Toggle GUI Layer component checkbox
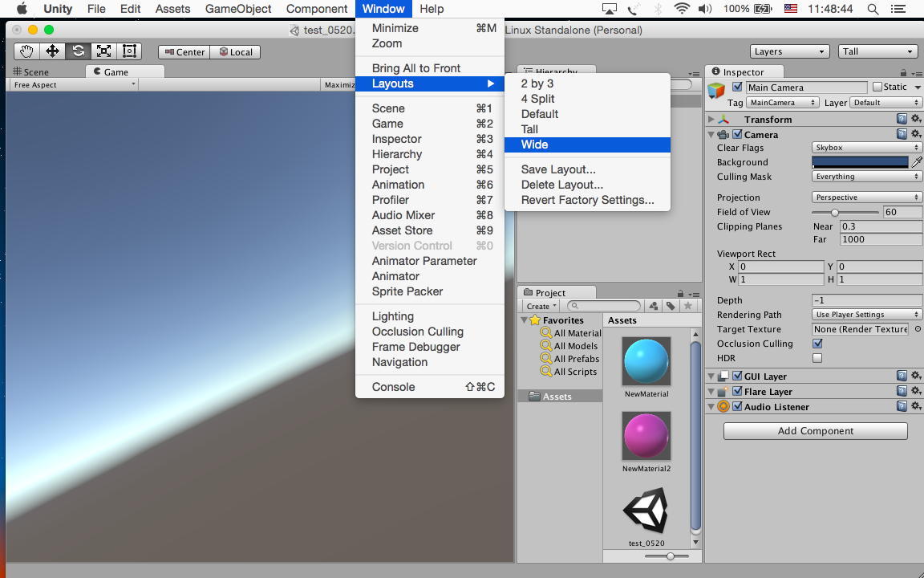Viewport: 924px width, 578px height. [737, 376]
